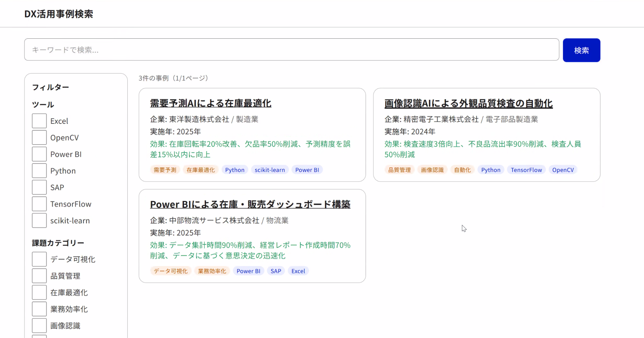Click 企業: 精密電子工業株式会社 text

[431, 119]
